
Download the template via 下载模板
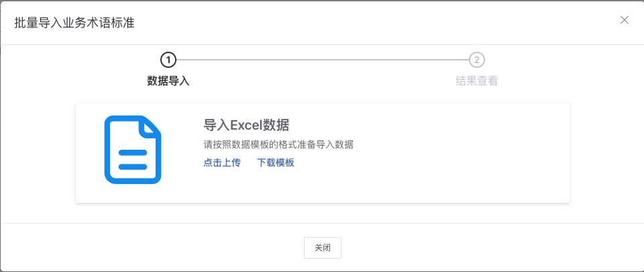point(276,163)
